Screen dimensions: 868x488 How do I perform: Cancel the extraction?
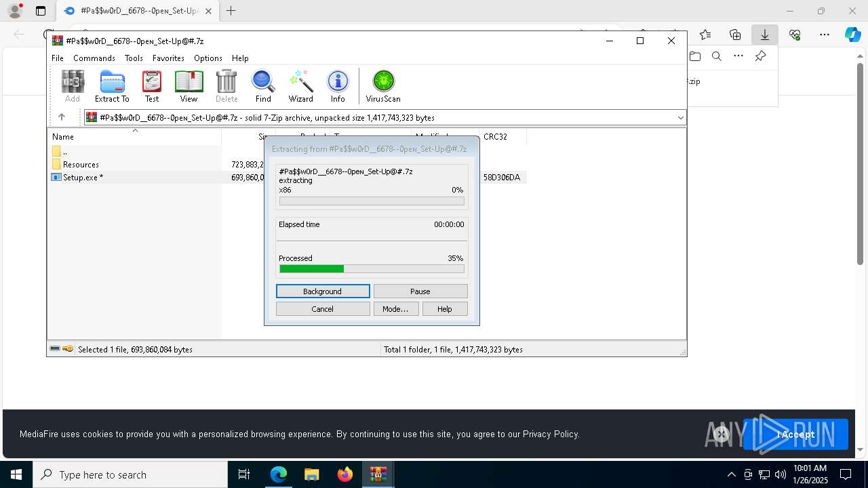click(323, 309)
